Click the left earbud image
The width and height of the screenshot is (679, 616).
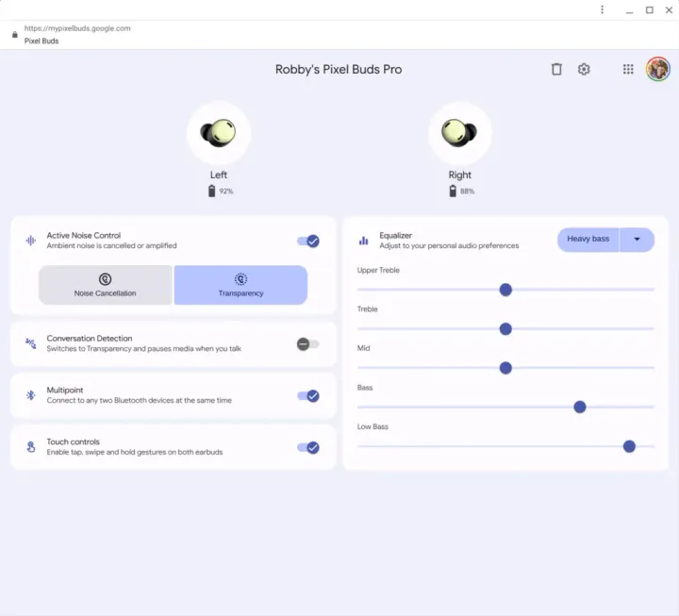point(219,133)
